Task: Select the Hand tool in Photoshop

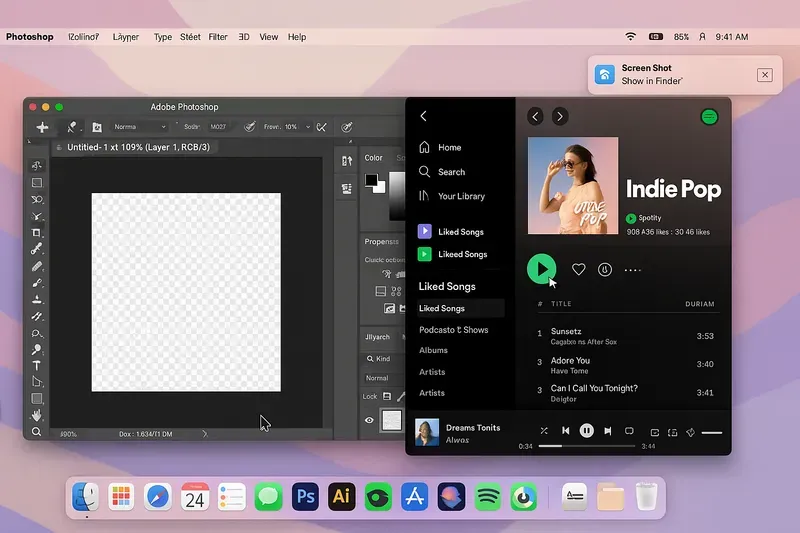Action: click(x=37, y=415)
